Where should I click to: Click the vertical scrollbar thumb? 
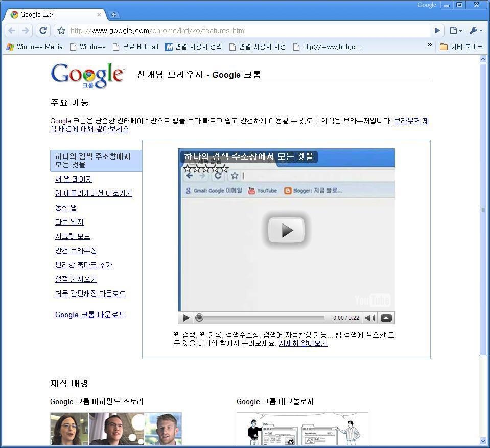[x=483, y=209]
